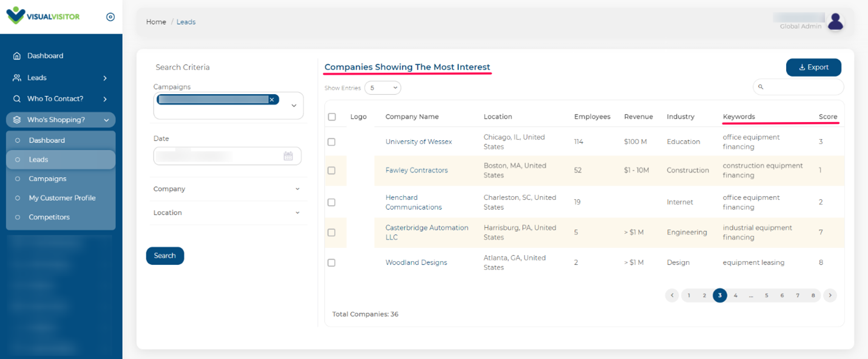Screen dimensions: 868x359
Task: Open the Show Entries dropdown
Action: pos(383,88)
